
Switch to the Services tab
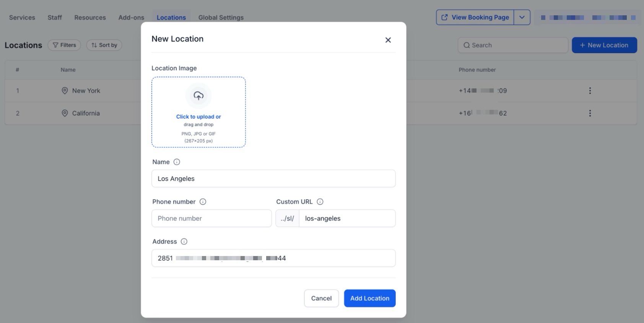coord(22,18)
